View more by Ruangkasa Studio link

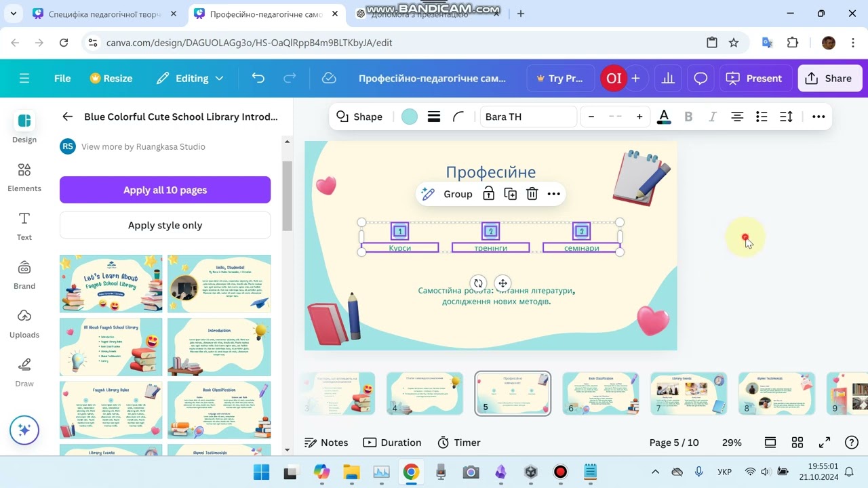coord(143,146)
